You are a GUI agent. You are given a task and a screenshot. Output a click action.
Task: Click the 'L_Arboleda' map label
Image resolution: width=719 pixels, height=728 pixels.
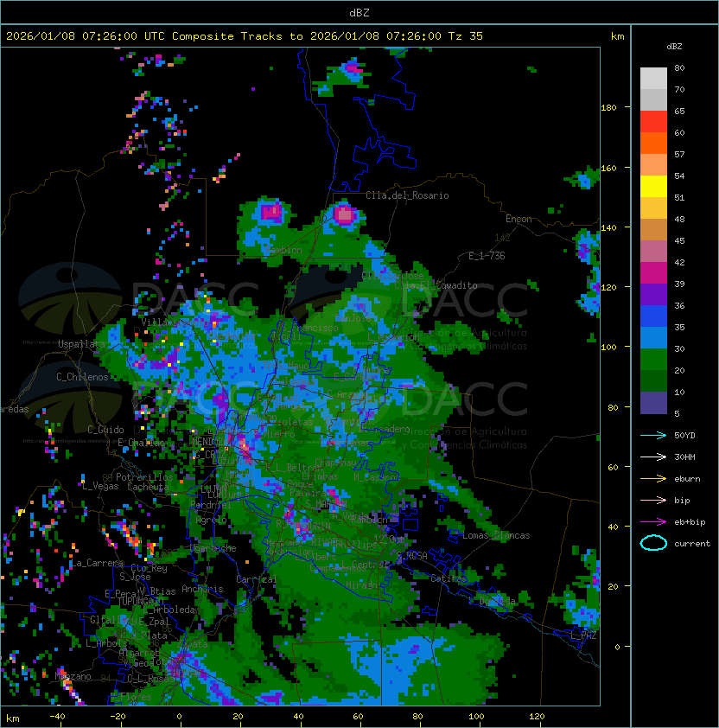[171, 610]
